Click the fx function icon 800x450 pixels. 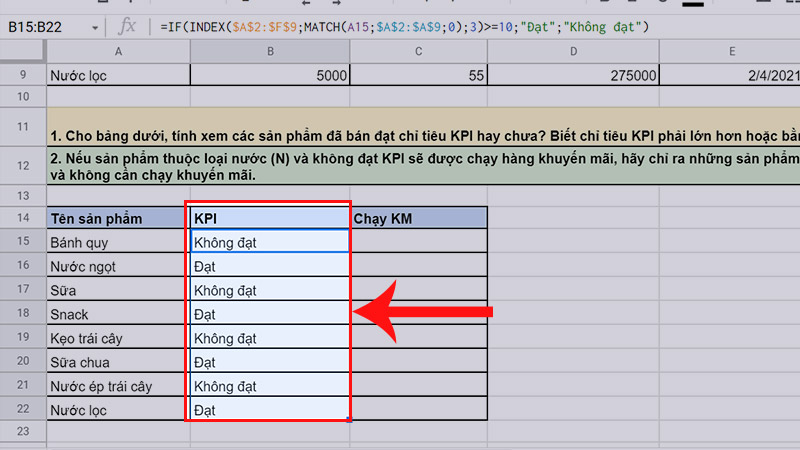[127, 25]
